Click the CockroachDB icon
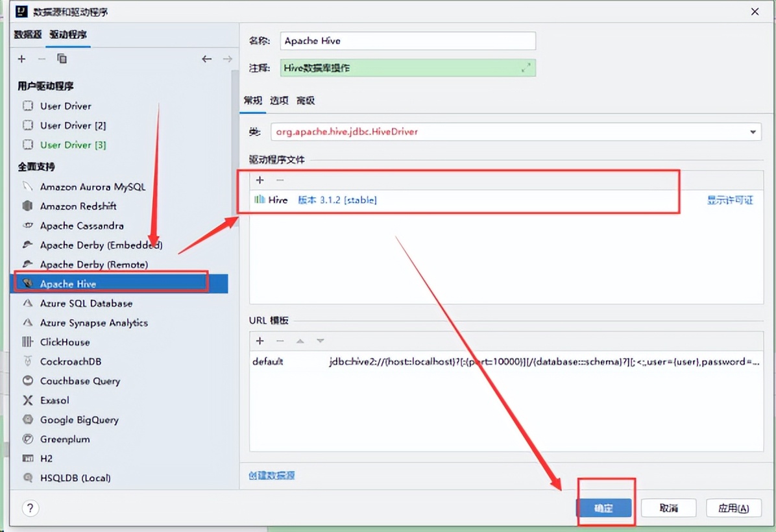The height and width of the screenshot is (532, 776). tap(28, 361)
